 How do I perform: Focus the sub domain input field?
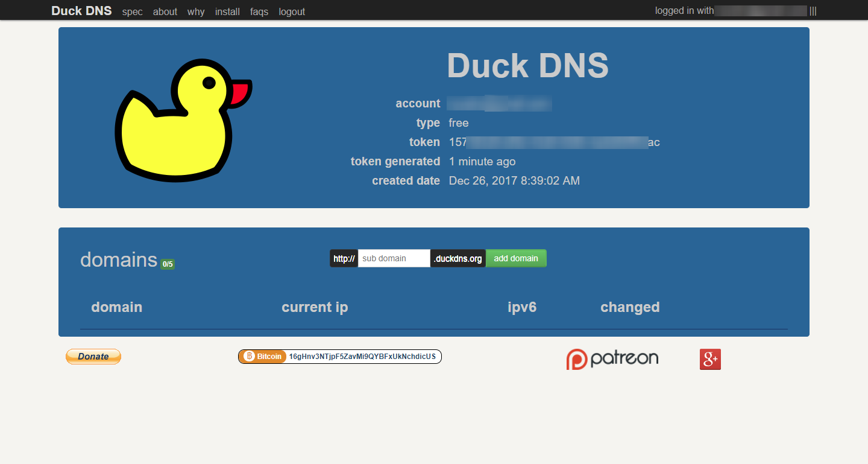394,258
